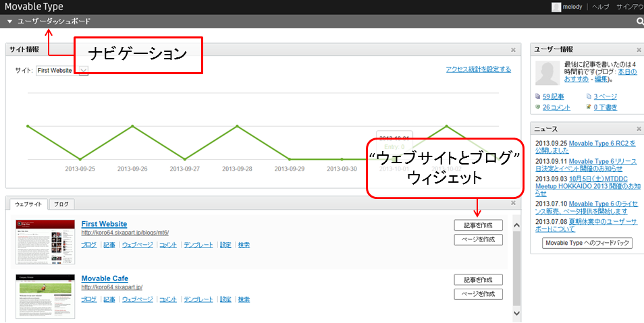The height and width of the screenshot is (323, 644).
Task: Click サインアウト in top bar
Action: point(630,7)
